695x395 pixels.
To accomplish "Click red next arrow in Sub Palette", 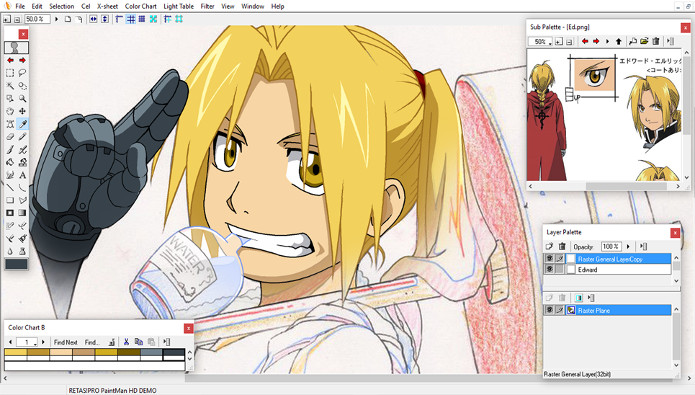I will pos(596,41).
